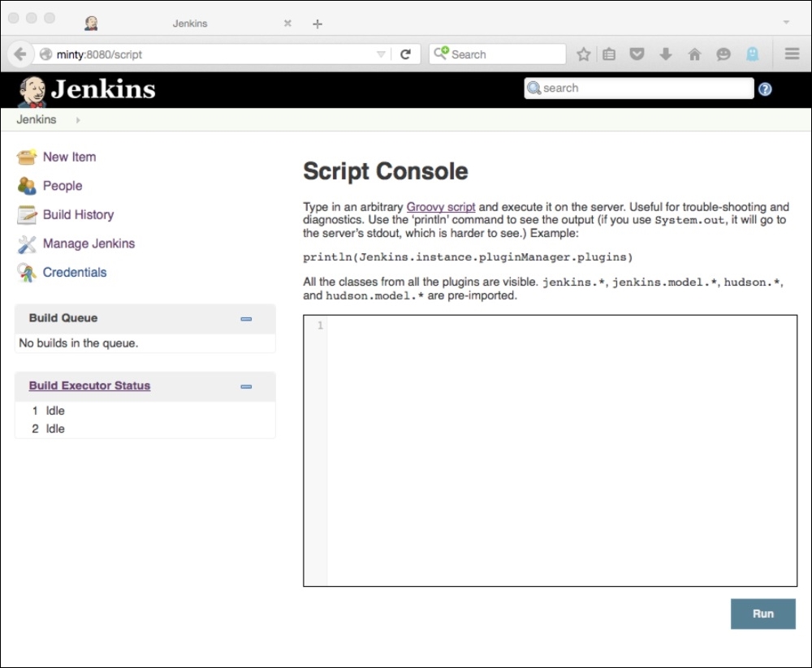Open New Item package icon
Viewport: 812px width, 668px height.
tap(27, 157)
